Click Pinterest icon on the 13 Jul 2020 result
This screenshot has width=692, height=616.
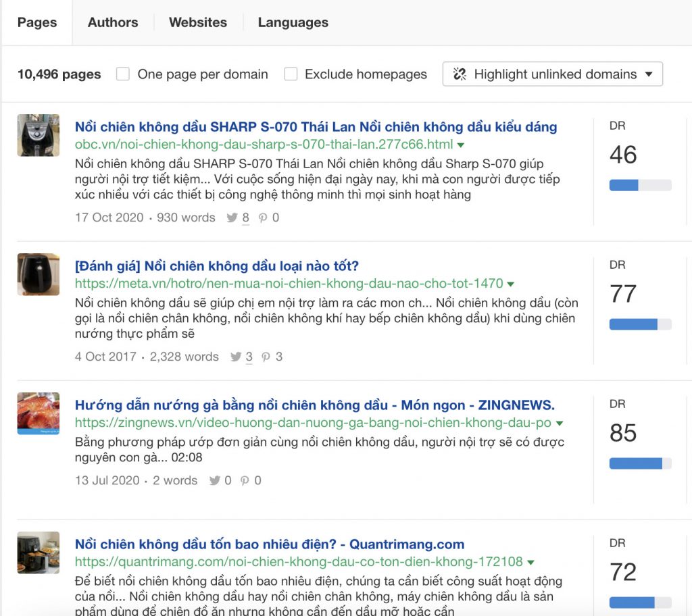coord(245,480)
